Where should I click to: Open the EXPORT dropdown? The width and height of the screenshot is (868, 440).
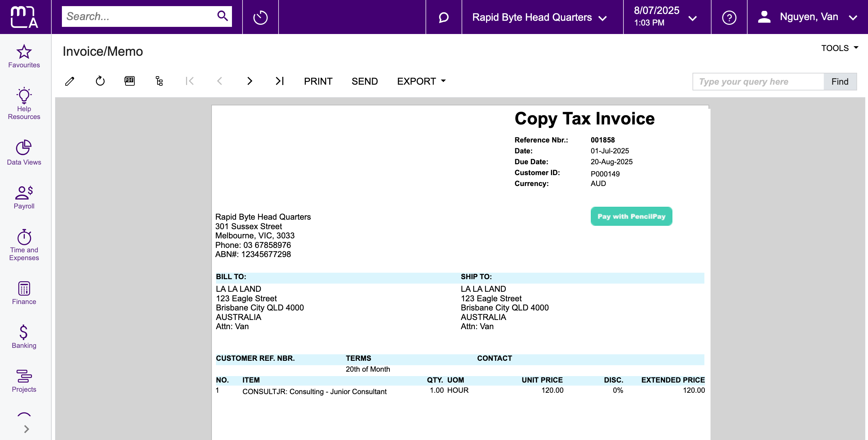click(421, 81)
